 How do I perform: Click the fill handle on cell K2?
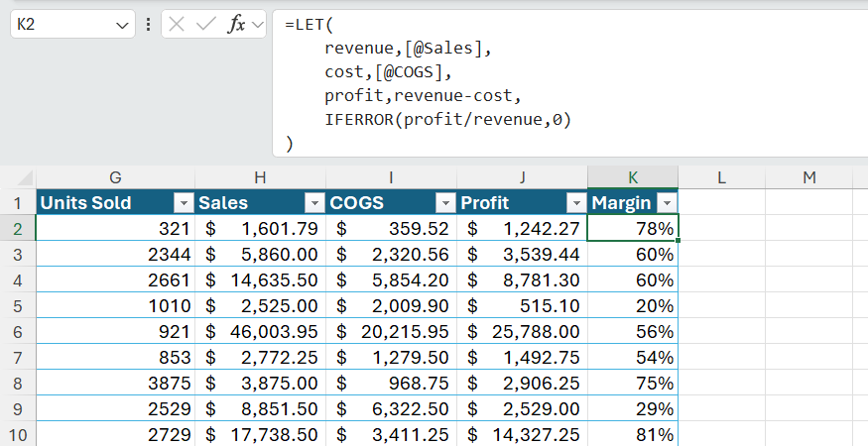pos(679,240)
